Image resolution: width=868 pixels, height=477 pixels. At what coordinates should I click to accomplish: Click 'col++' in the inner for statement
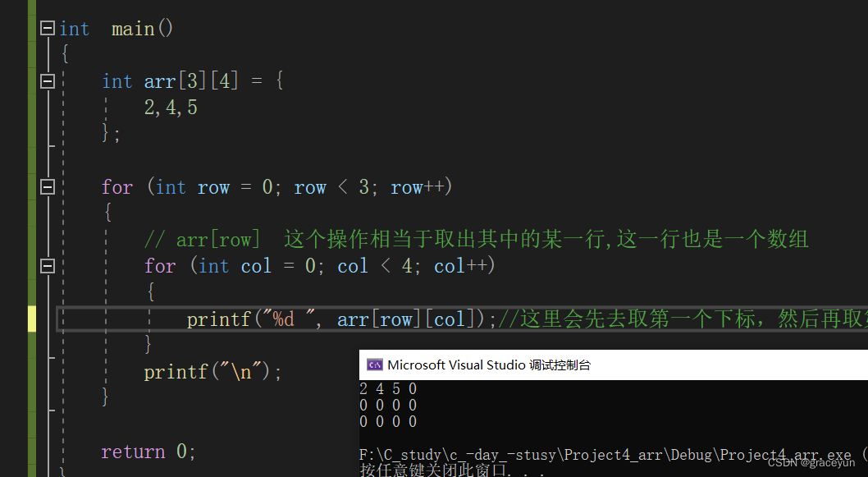point(461,267)
